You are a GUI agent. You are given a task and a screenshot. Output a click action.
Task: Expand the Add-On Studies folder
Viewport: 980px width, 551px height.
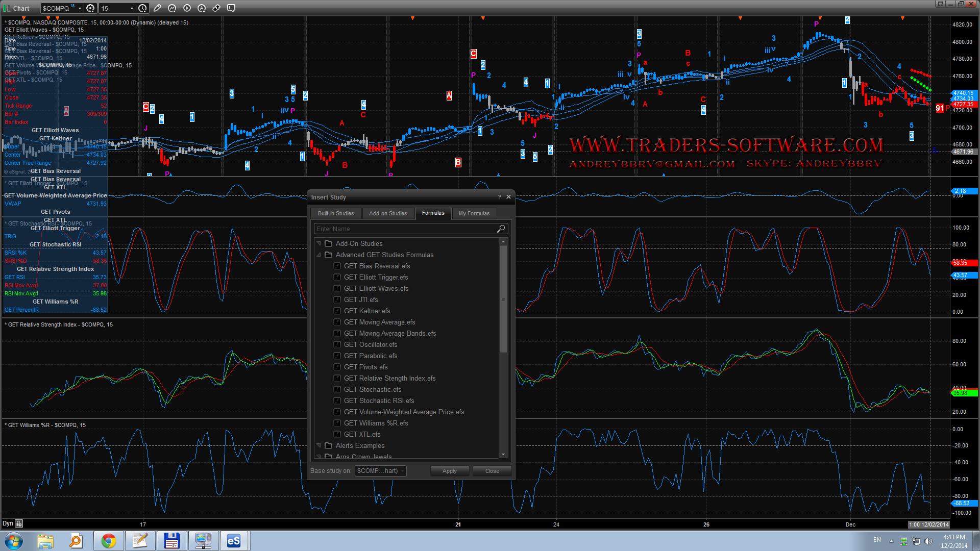[319, 243]
